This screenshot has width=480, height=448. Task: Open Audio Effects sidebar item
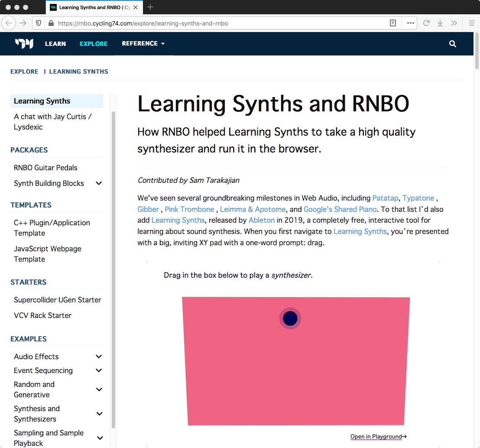[x=36, y=357]
